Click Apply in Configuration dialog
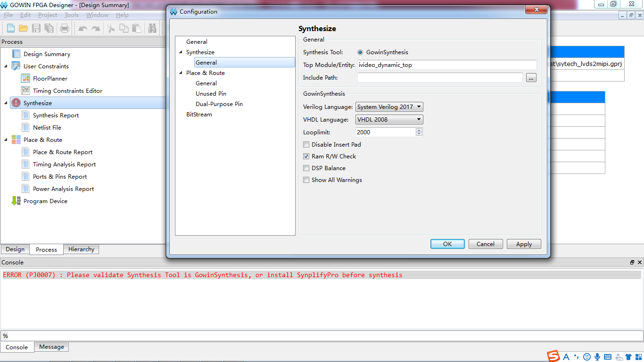Viewport: 644px width, 362px height. pyautogui.click(x=524, y=244)
